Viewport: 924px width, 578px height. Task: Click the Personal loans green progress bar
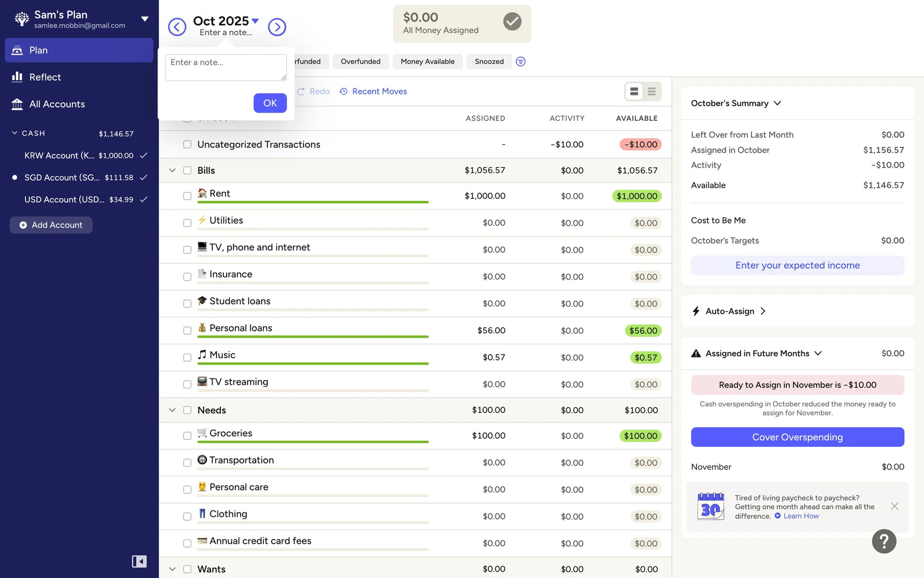point(313,337)
